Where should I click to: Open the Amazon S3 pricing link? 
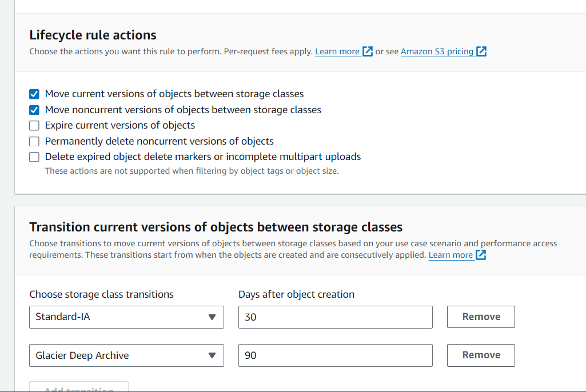pyautogui.click(x=437, y=51)
